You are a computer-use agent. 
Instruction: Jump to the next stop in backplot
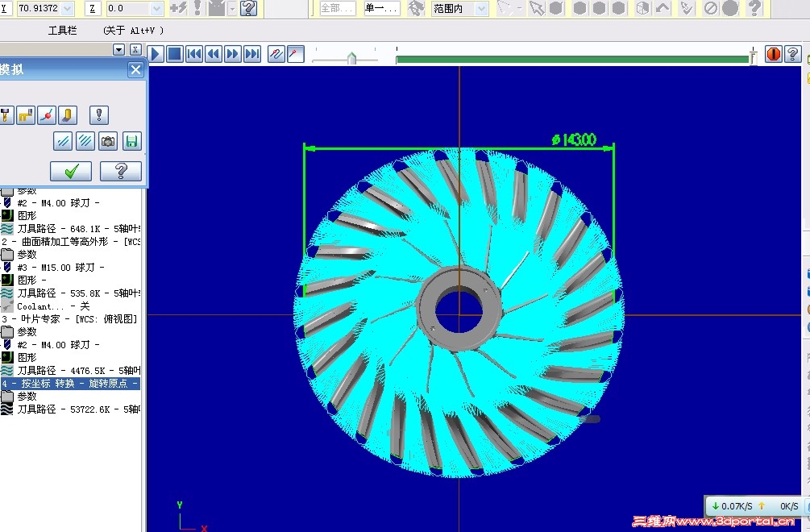coord(252,54)
